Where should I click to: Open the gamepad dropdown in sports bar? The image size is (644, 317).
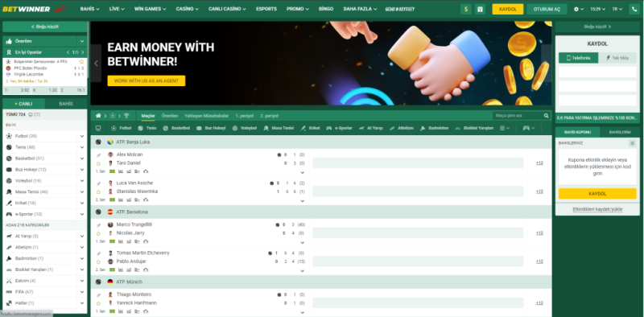[x=529, y=128]
